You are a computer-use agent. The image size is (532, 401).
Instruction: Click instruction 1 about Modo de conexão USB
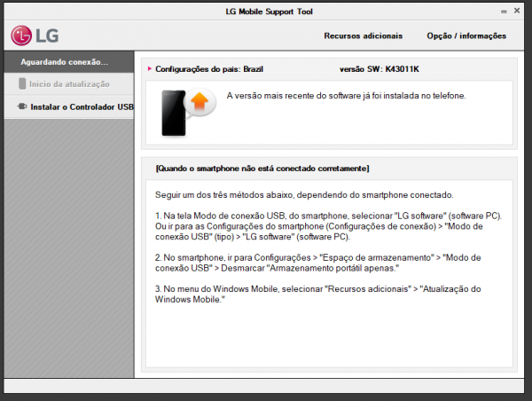tap(328, 226)
